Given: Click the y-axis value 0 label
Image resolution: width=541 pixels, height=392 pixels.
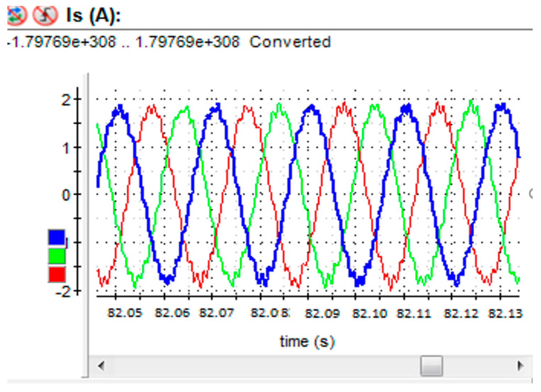Looking at the screenshot, I should point(66,195).
